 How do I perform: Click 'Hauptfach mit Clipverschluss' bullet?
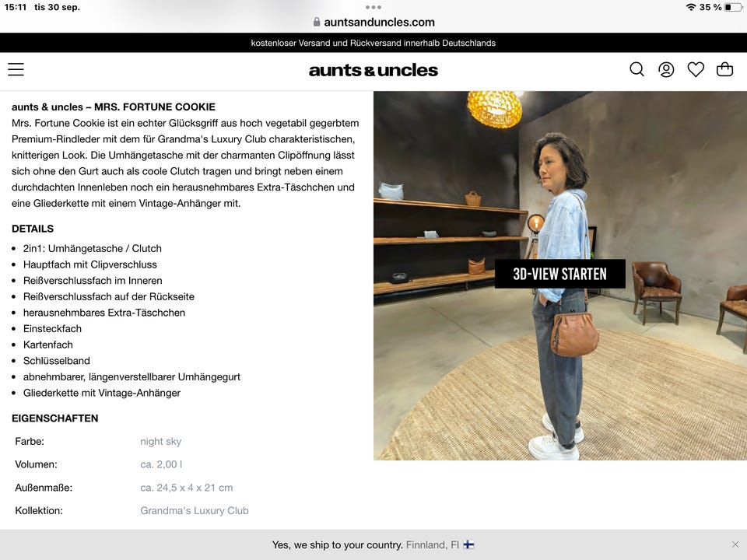(x=90, y=264)
